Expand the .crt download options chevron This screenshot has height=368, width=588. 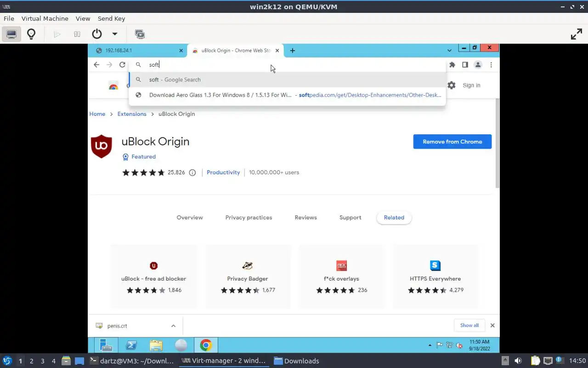173,326
